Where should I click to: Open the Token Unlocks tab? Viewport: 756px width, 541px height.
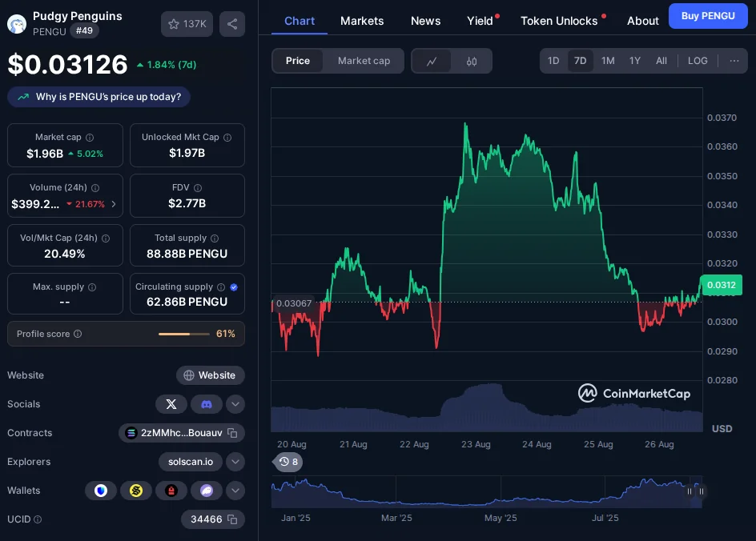(x=559, y=21)
